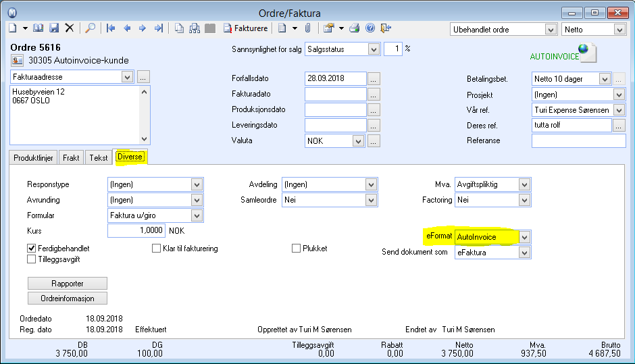The image size is (635, 364).
Task: Search with the magnifying glass icon
Action: click(x=90, y=28)
